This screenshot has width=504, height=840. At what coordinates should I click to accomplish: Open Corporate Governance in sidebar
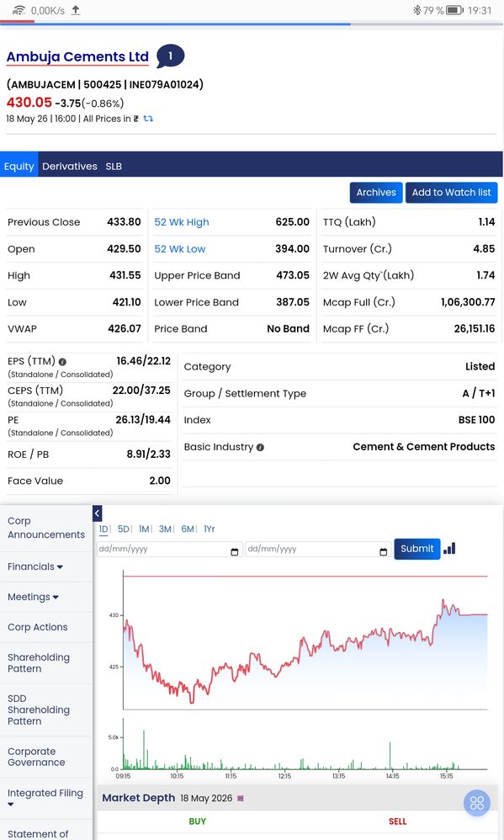click(x=36, y=757)
